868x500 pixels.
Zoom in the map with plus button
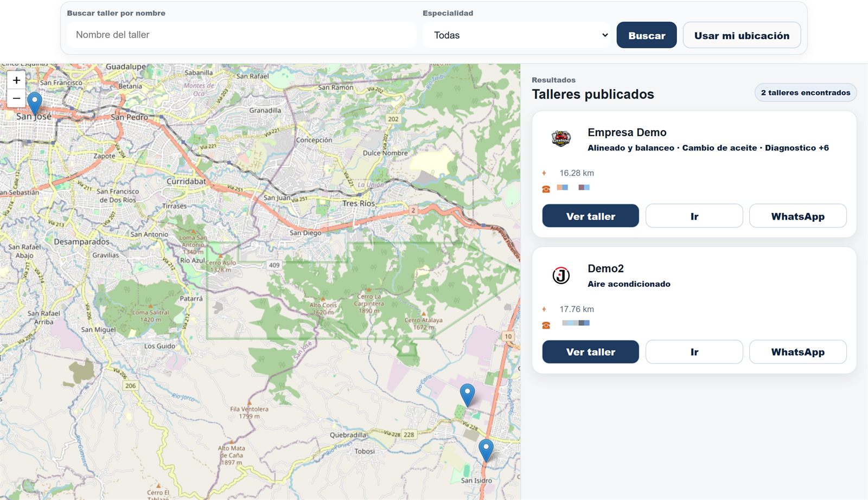pyautogui.click(x=16, y=80)
